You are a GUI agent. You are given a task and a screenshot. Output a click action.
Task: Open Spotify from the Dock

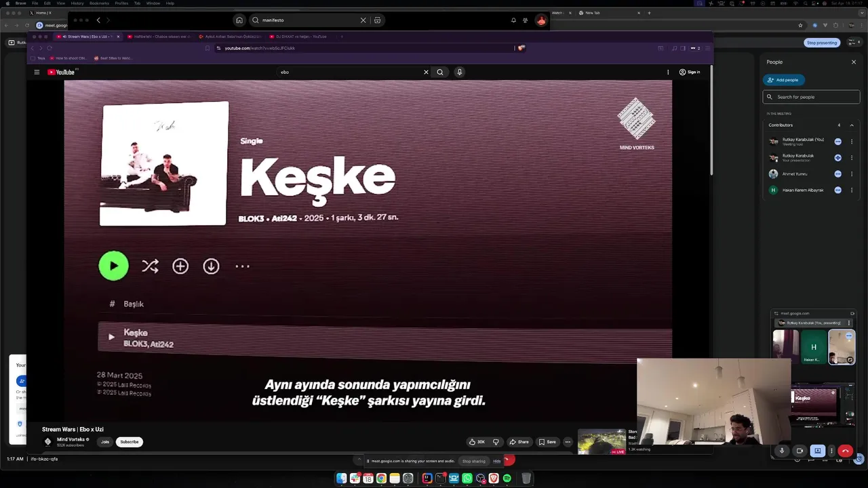tap(507, 479)
